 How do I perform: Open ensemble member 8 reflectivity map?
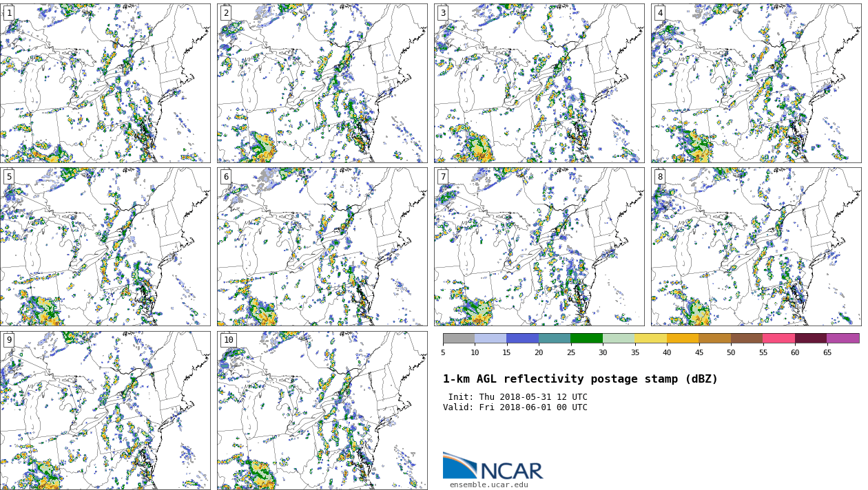tap(756, 246)
